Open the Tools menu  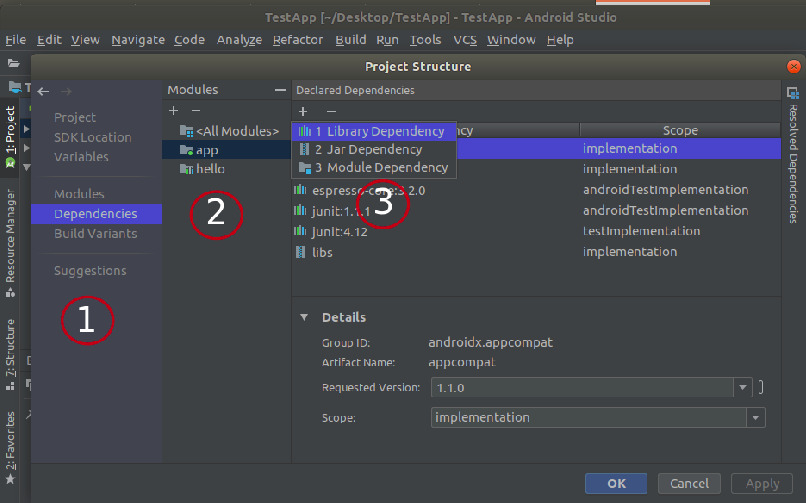426,40
